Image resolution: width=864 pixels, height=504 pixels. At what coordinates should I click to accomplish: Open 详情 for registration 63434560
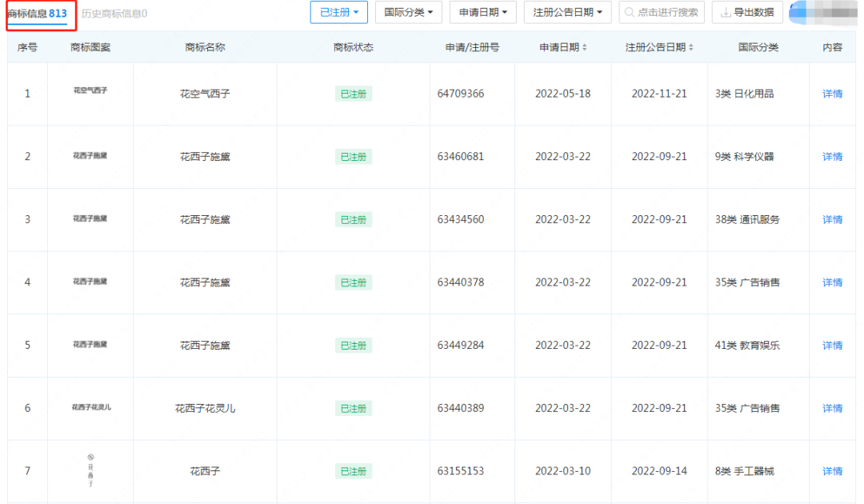[x=832, y=219]
